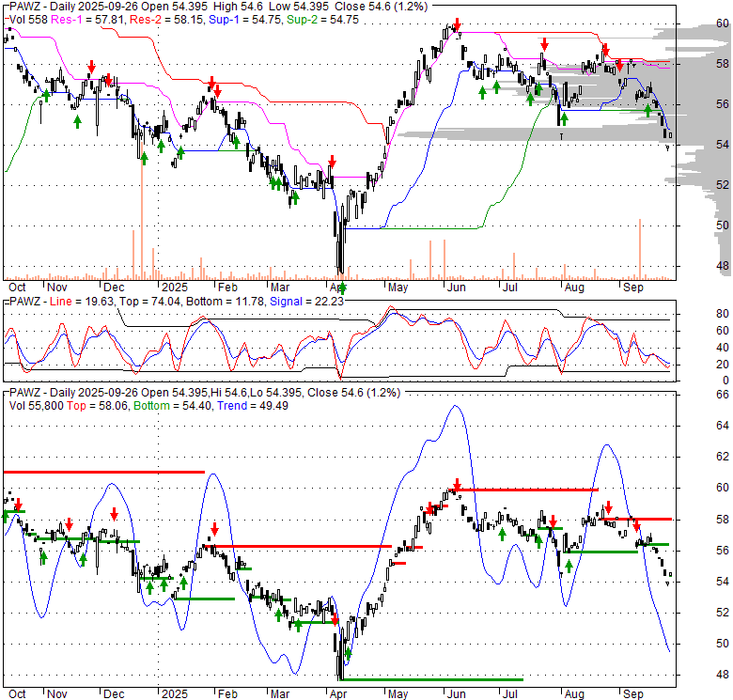Click the 80 value on oscillator scale
The width and height of the screenshot is (733, 700).
[x=723, y=314]
